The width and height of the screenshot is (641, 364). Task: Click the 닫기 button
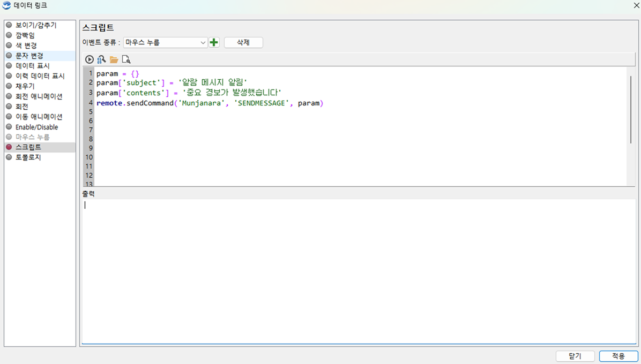(575, 356)
